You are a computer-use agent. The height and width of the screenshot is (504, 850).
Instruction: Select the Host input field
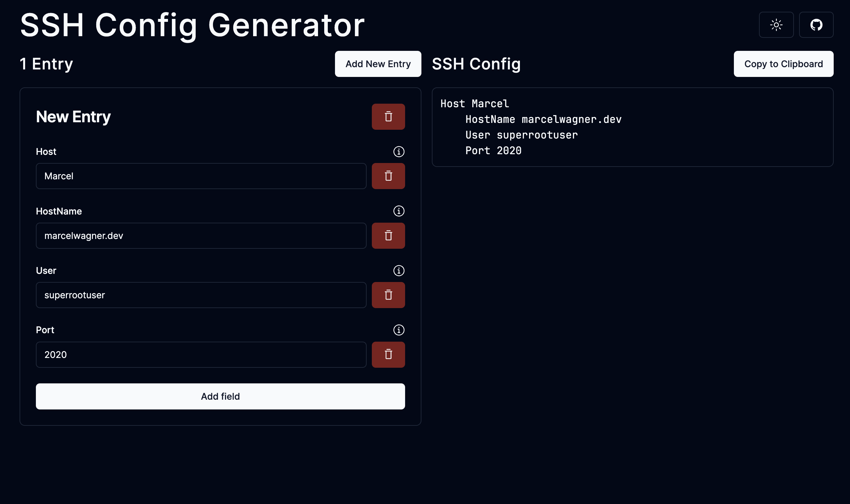click(x=201, y=176)
